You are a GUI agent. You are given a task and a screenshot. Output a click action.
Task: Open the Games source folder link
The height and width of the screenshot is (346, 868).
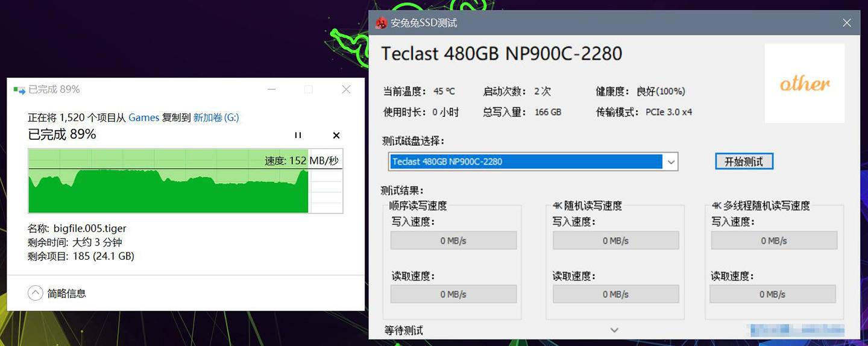pos(144,118)
